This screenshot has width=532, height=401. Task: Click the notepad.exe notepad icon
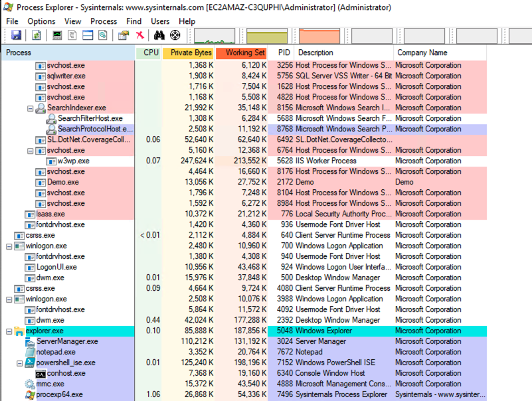pos(30,352)
